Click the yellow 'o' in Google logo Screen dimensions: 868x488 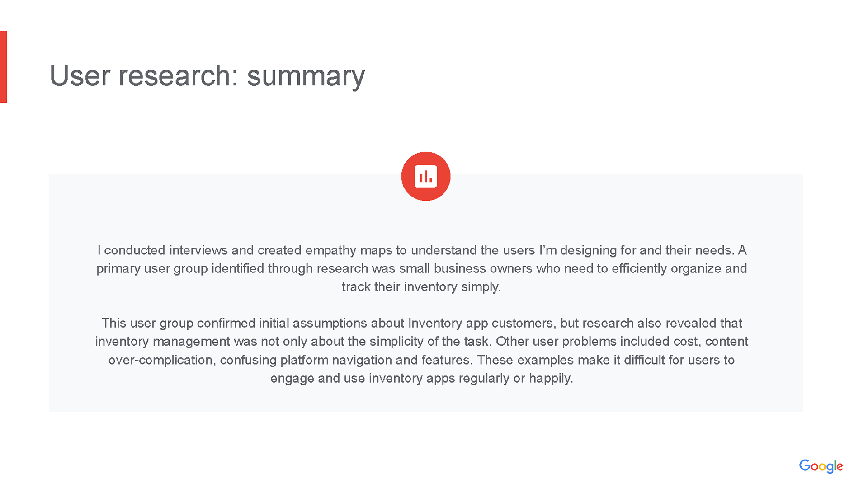823,467
